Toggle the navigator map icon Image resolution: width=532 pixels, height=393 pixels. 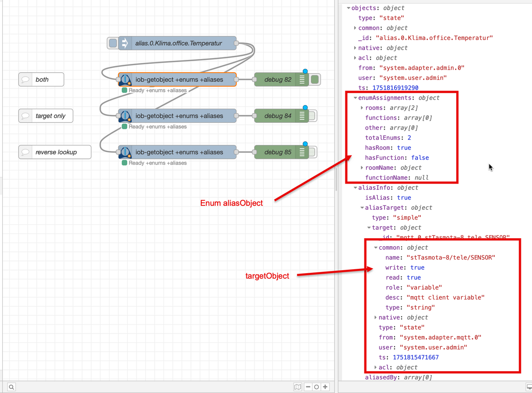pyautogui.click(x=298, y=387)
